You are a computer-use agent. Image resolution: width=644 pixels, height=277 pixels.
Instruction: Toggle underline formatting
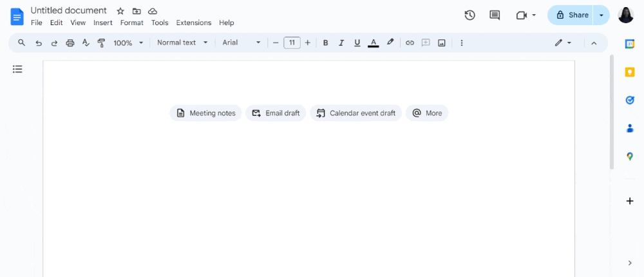pos(357,43)
